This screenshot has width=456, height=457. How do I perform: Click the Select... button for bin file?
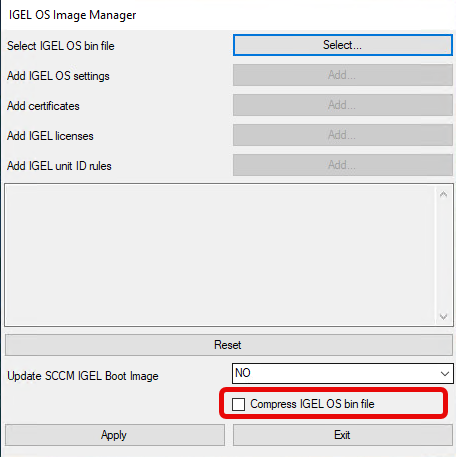(343, 45)
